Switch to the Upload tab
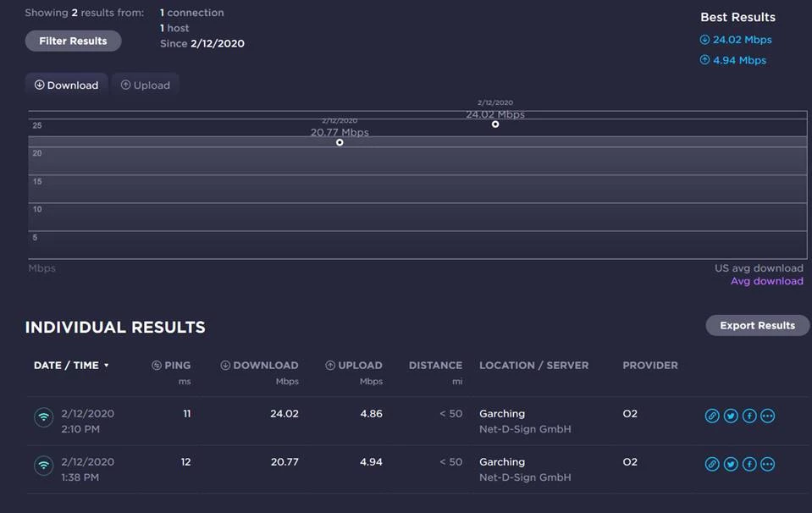This screenshot has width=812, height=513. click(x=145, y=85)
